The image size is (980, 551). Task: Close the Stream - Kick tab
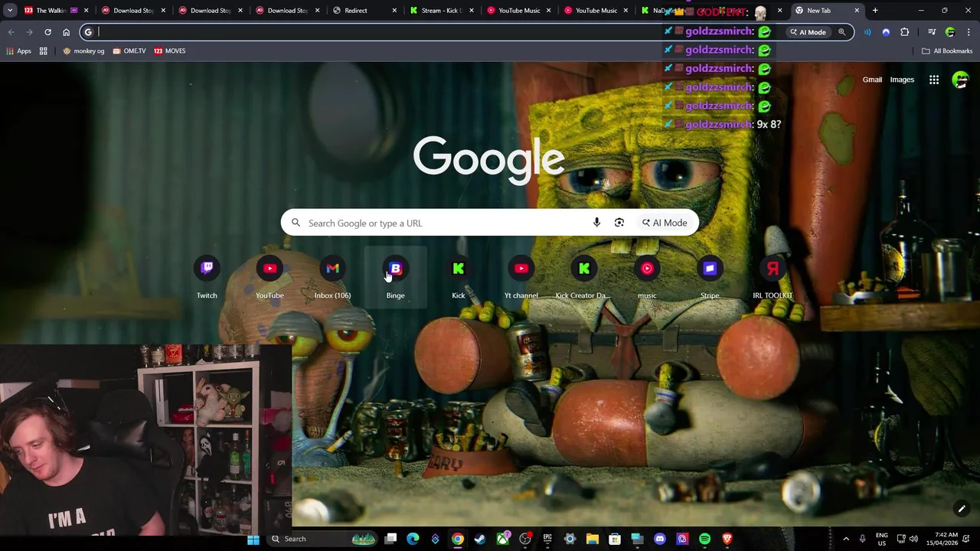[x=472, y=11]
